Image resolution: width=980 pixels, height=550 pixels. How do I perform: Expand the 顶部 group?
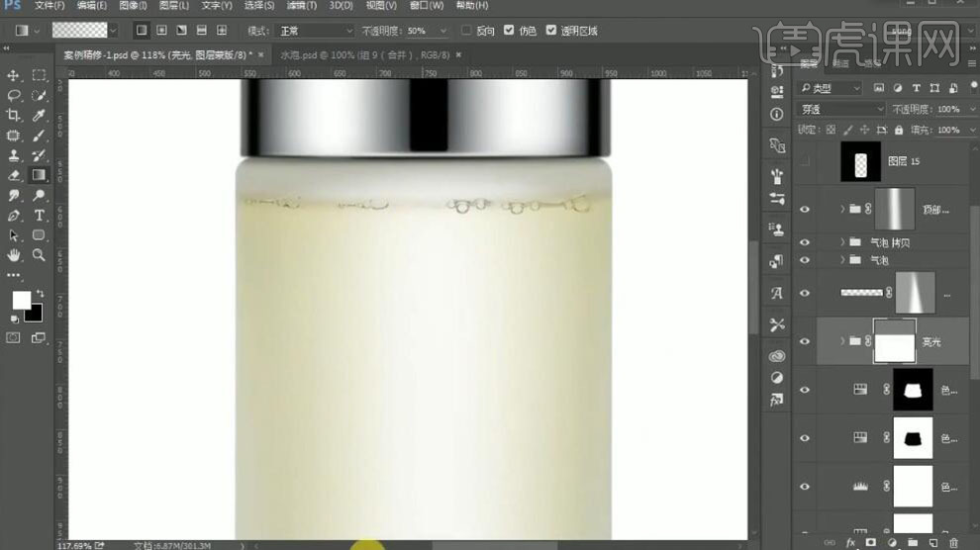pos(841,209)
